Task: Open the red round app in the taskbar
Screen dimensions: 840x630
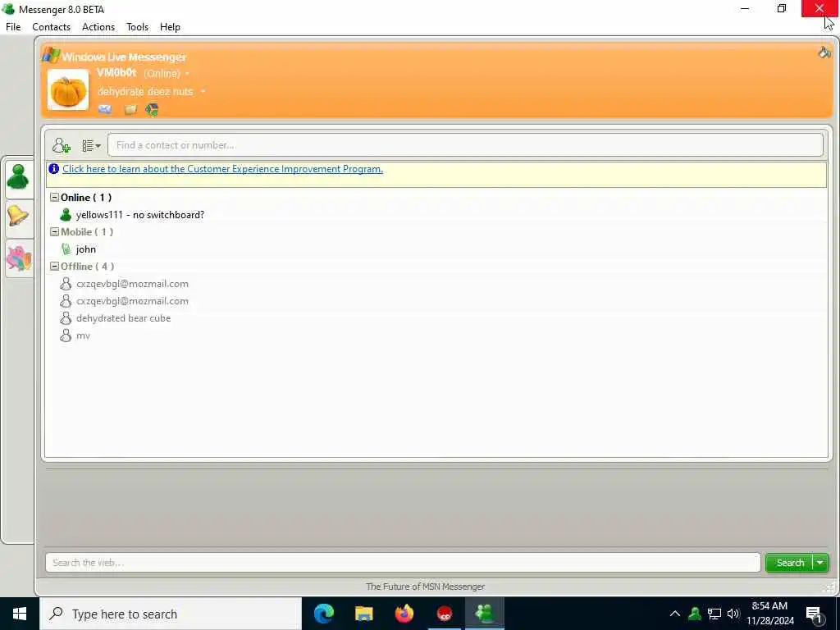Action: [444, 614]
